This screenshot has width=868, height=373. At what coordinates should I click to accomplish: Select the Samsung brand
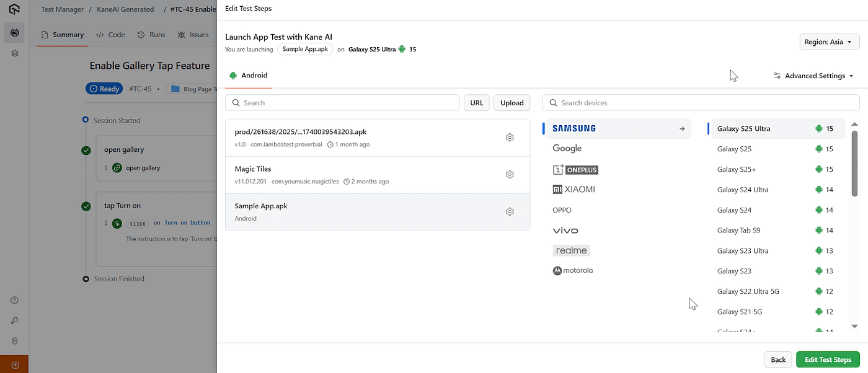pyautogui.click(x=617, y=129)
